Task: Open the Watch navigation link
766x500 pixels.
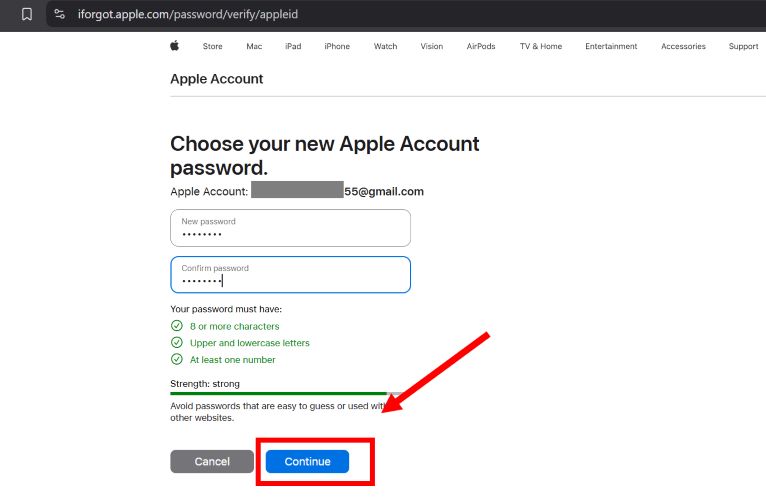Action: [x=385, y=46]
